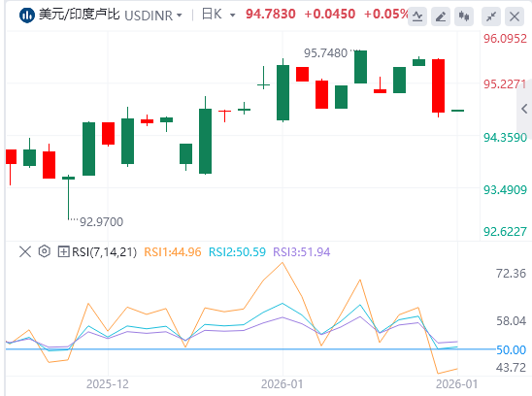
Task: Open the USDINR symbol dropdown arrow
Action: pos(180,16)
